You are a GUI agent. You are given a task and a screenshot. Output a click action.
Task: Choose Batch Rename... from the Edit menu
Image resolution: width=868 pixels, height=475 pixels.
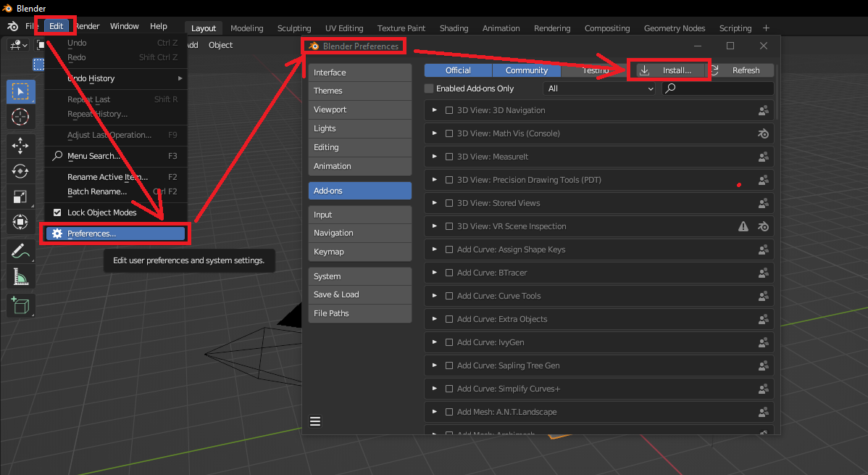click(x=116, y=191)
